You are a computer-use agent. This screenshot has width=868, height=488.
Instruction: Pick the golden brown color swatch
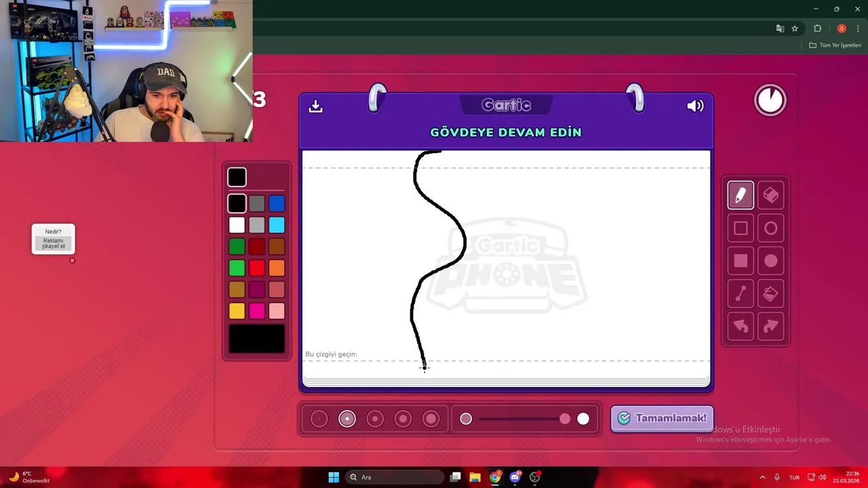(x=237, y=289)
